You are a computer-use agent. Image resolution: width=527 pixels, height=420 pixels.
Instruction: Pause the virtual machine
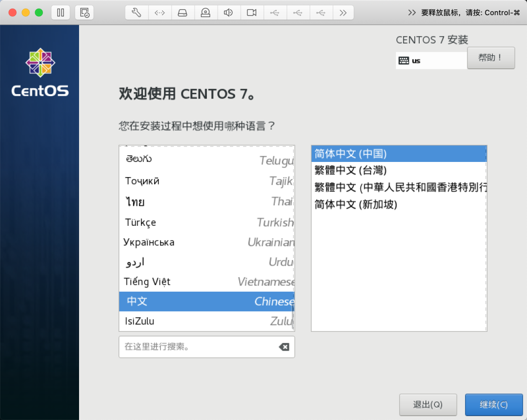pos(61,12)
